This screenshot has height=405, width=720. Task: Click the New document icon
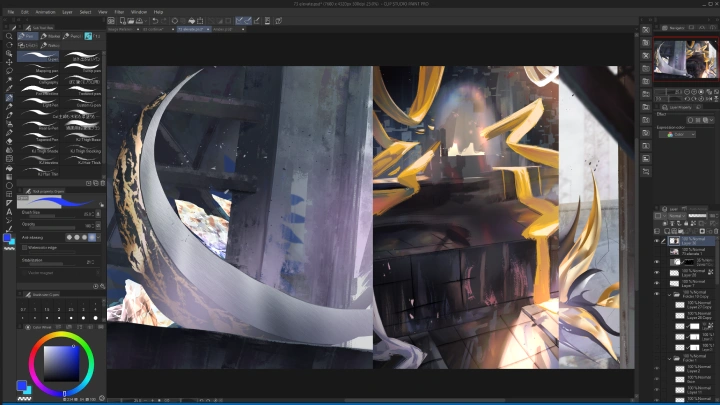pos(123,21)
